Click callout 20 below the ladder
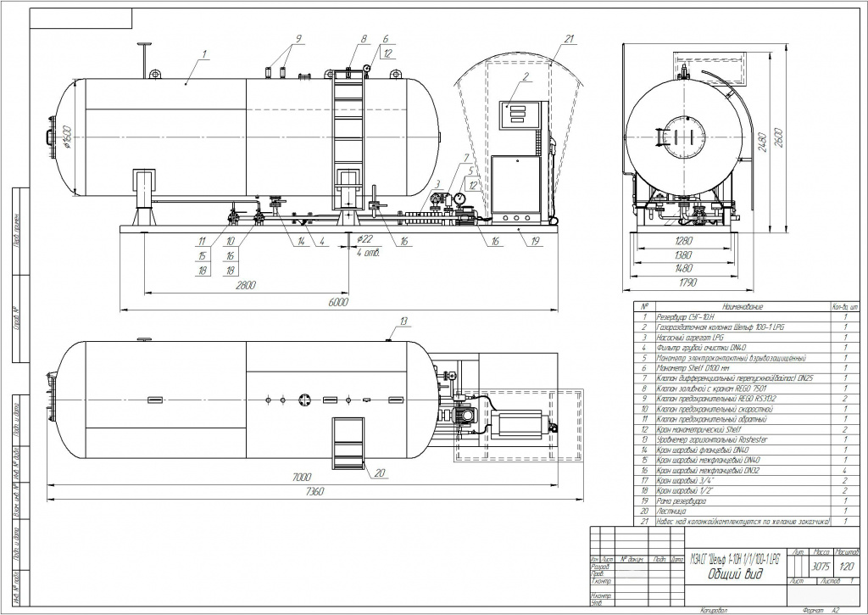The image size is (868, 615). [x=380, y=473]
